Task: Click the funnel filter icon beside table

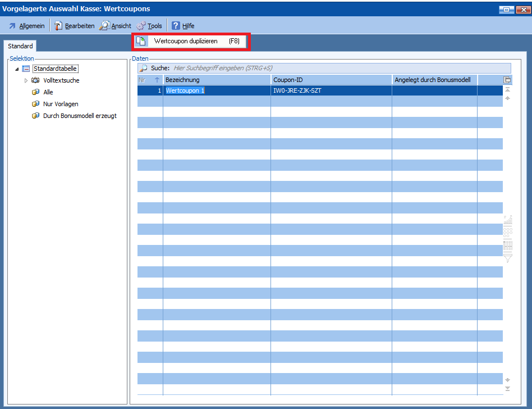Action: tap(508, 258)
